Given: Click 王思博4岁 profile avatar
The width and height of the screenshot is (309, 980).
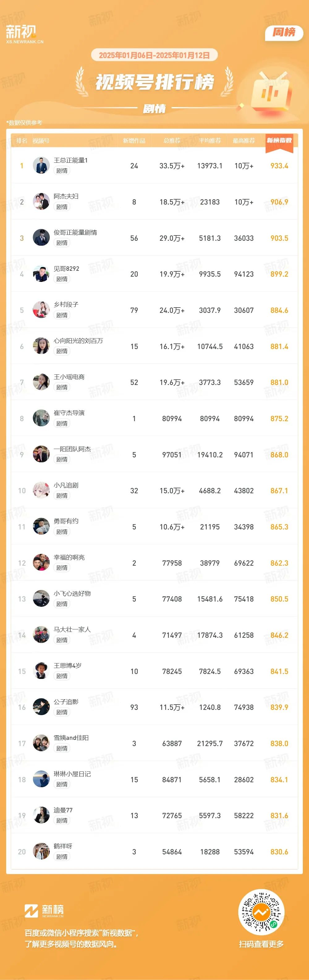Looking at the screenshot, I should click(x=41, y=671).
